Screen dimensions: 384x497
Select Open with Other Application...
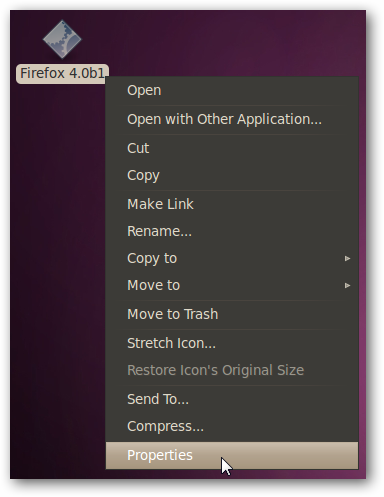[x=232, y=119]
